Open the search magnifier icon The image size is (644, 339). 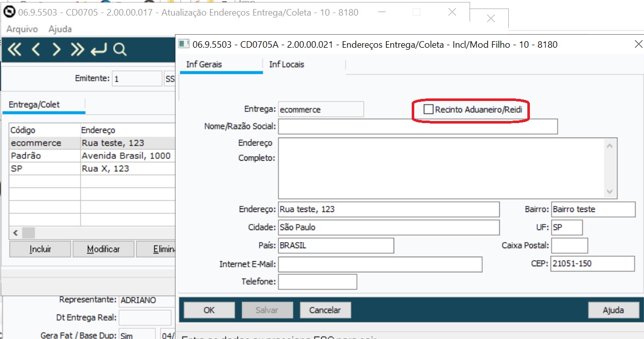pyautogui.click(x=120, y=49)
